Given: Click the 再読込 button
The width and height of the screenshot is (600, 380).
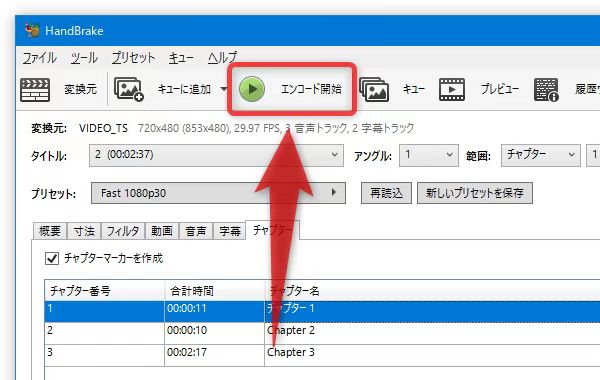Looking at the screenshot, I should click(x=386, y=193).
